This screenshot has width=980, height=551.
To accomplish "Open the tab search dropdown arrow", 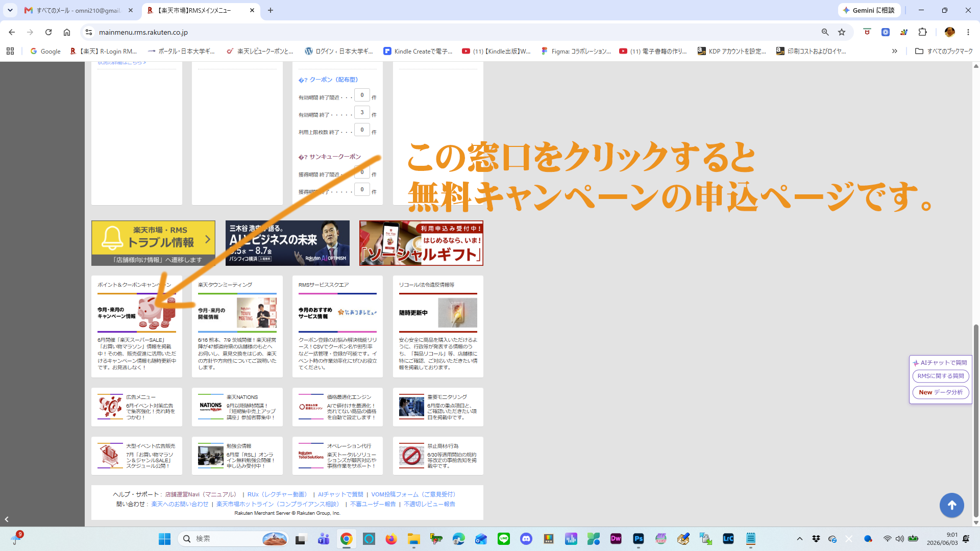I will point(10,10).
